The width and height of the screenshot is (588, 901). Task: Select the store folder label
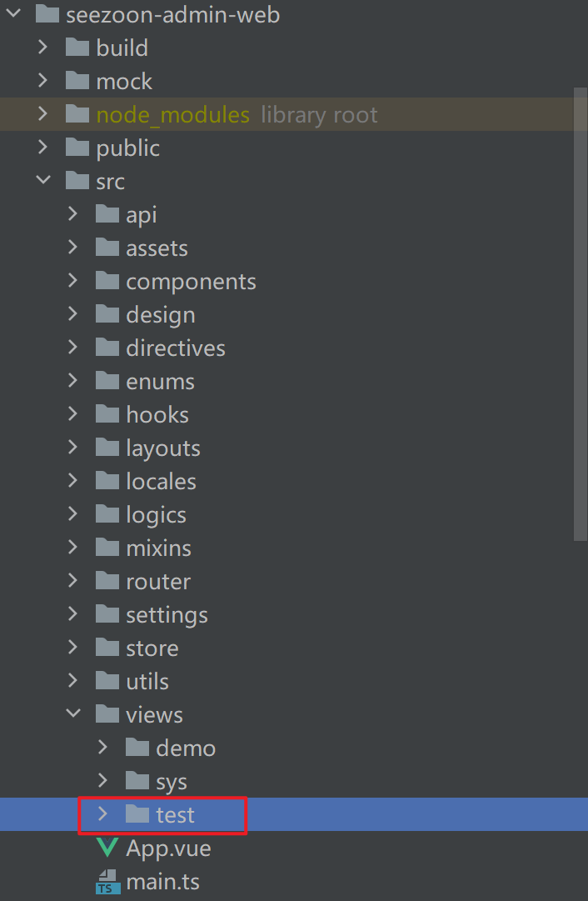click(152, 648)
